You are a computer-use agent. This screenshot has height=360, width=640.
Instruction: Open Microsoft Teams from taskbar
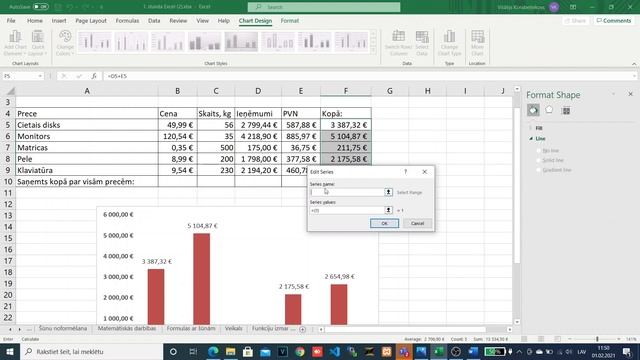(x=404, y=351)
